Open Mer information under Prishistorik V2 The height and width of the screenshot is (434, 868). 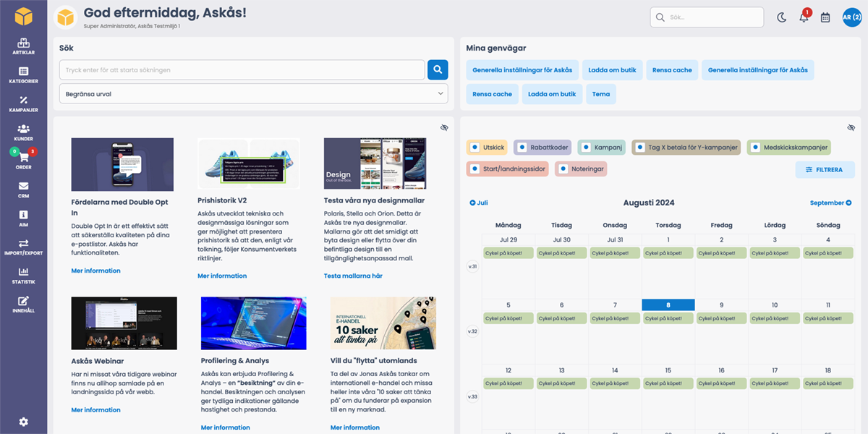coord(222,276)
